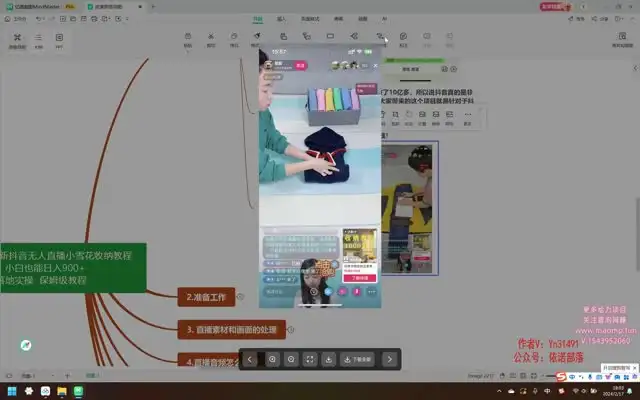Toggle fullscreen view of image preview
Image resolution: width=640 pixels, height=400 pixels.
pyautogui.click(x=310, y=359)
